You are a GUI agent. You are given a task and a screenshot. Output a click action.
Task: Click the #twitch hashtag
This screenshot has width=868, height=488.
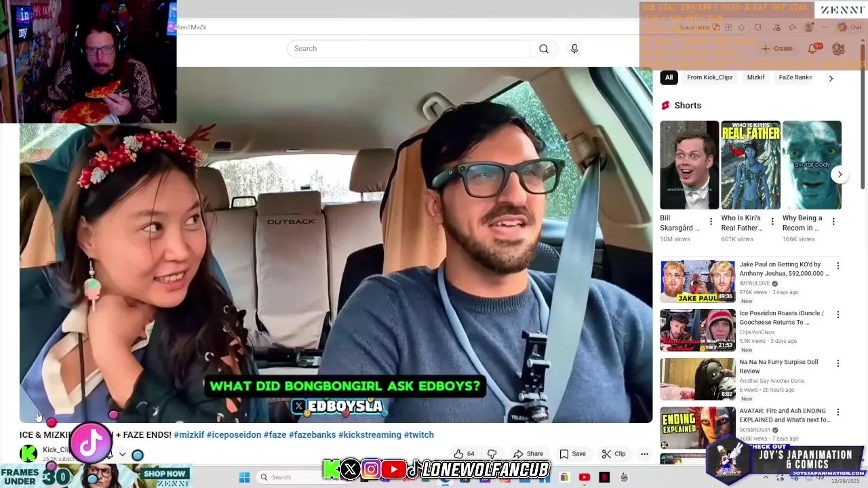tap(419, 435)
